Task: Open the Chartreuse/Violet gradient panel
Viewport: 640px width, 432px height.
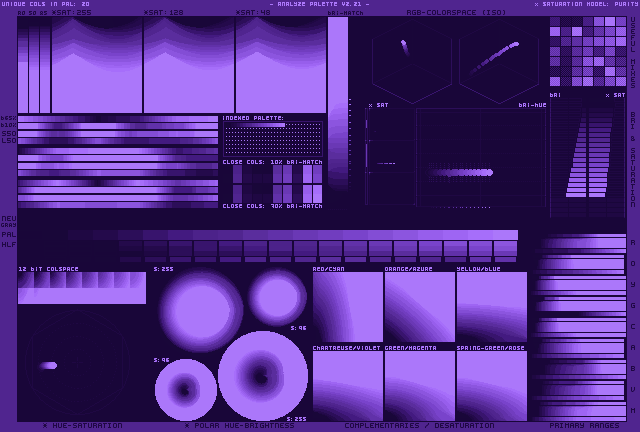Action: [x=347, y=385]
